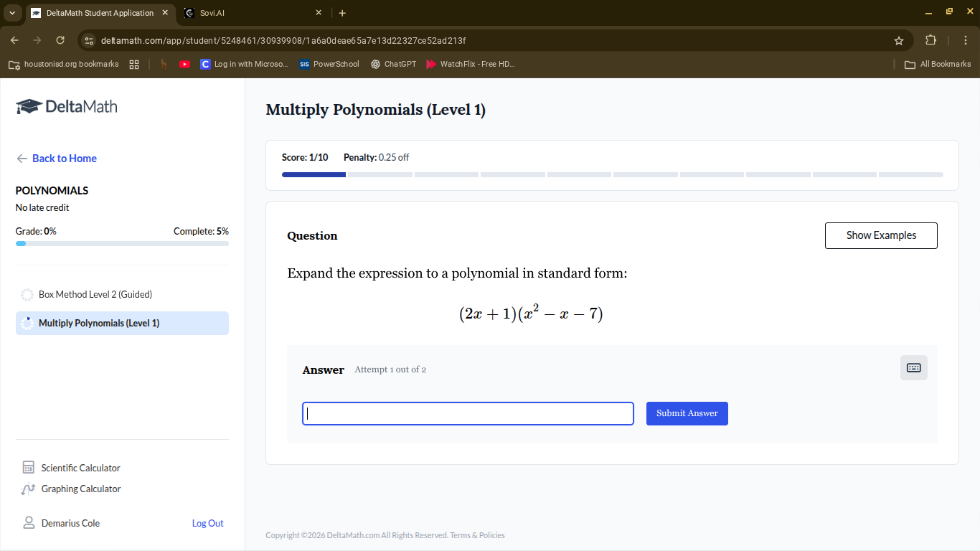Open the Scientific Calculator link
Screen dimensions: 980x551
81,468
